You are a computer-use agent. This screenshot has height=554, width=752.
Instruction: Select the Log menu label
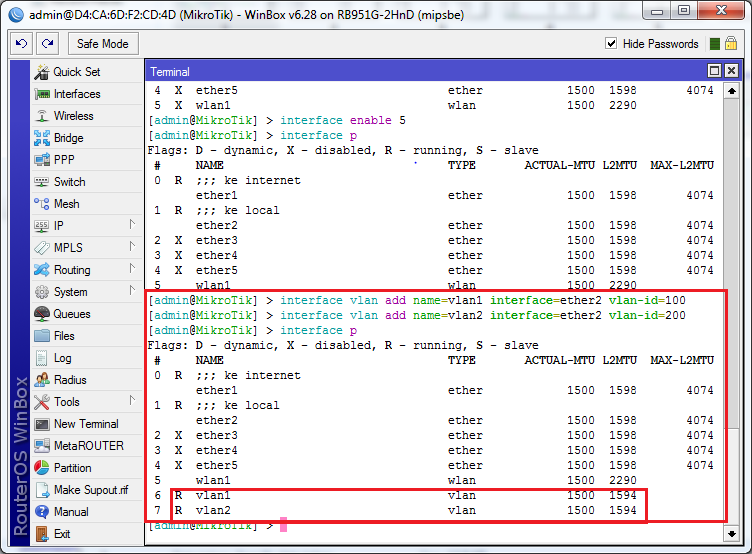(x=62, y=358)
